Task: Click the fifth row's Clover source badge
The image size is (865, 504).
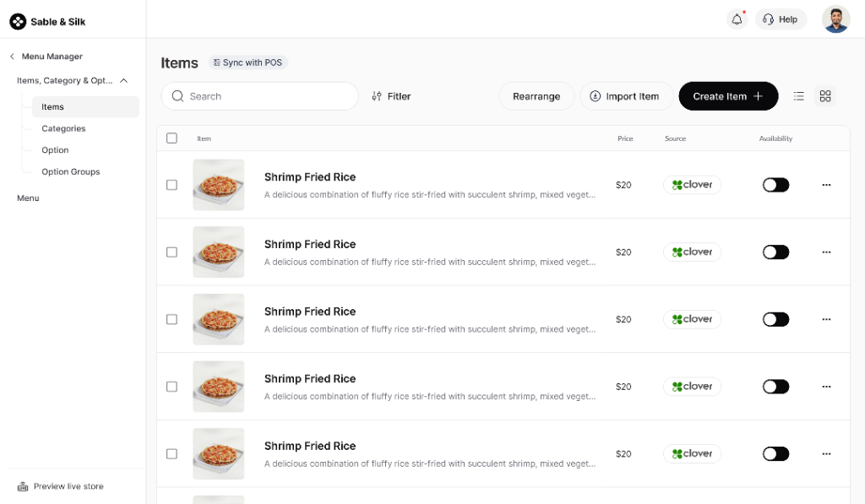Action: [x=693, y=454]
